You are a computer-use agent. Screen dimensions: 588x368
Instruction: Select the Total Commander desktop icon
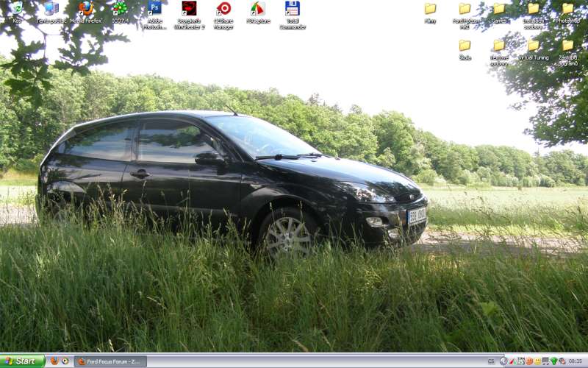click(x=293, y=9)
